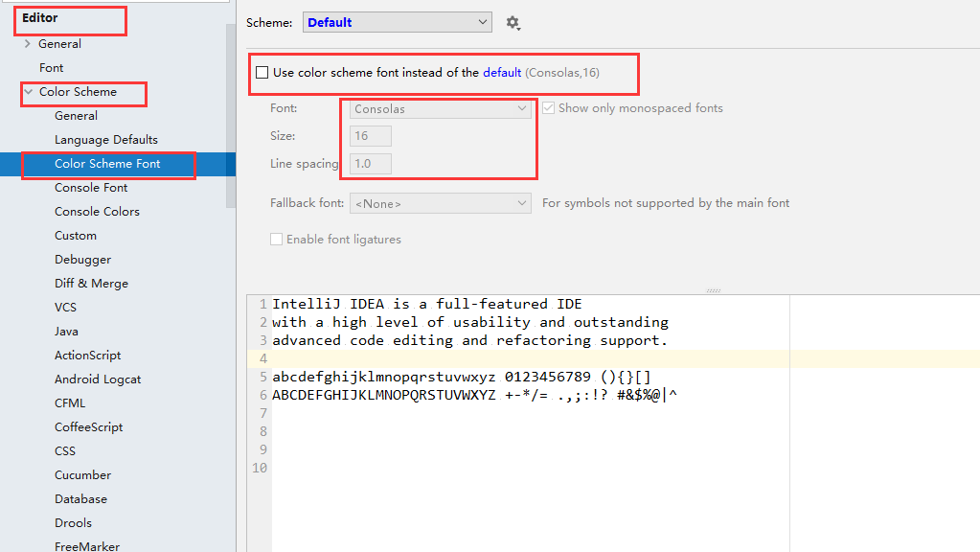980x552 pixels.
Task: Open the Scheme Default dropdown
Action: [398, 22]
